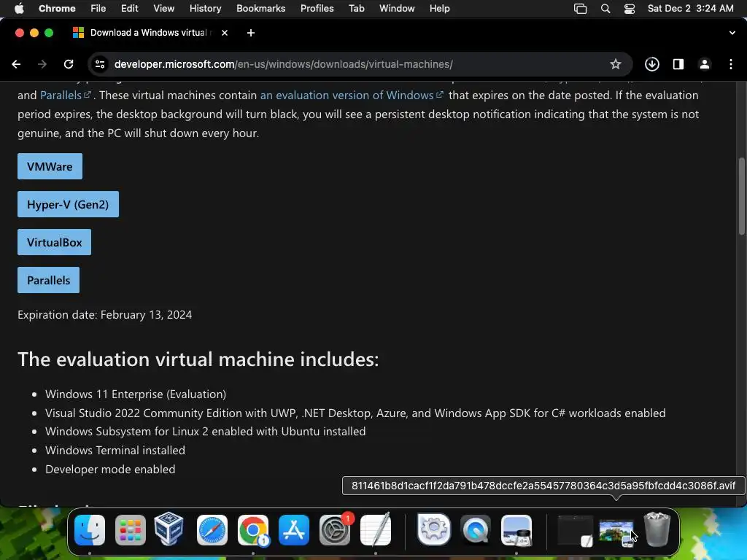747x560 pixels.
Task: Open 'an evaluation version of Windows' link
Action: (352, 96)
